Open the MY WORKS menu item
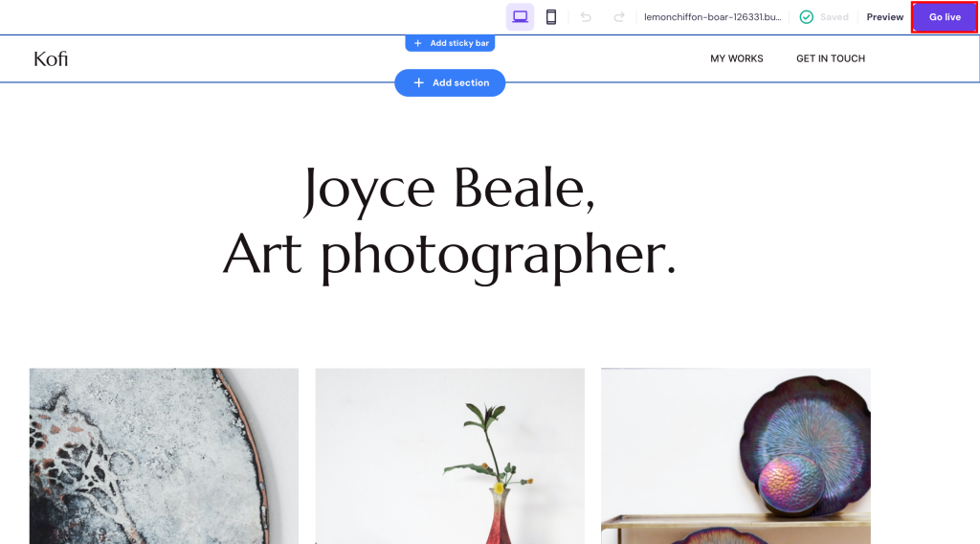Image resolution: width=980 pixels, height=544 pixels. 736,58
